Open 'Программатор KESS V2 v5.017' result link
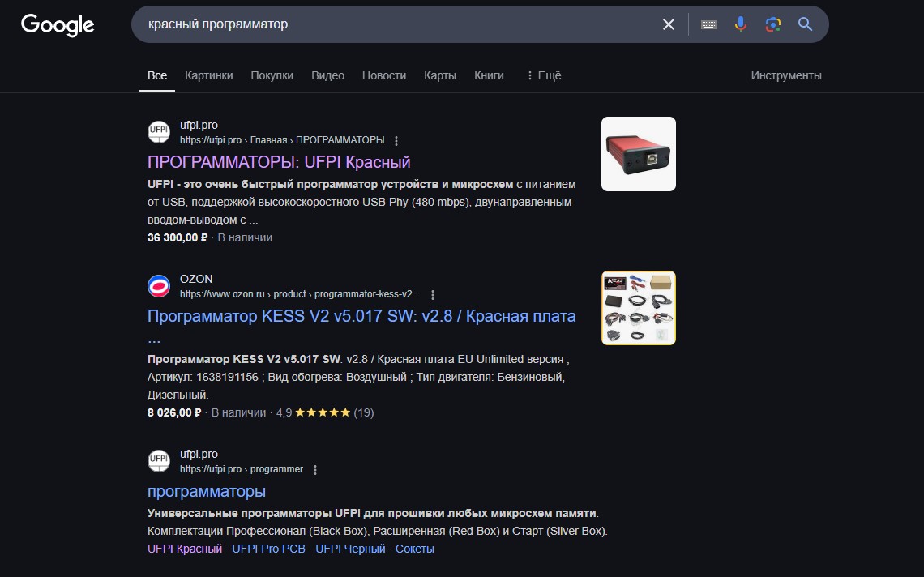Viewport: 924px width, 577px height. click(361, 317)
